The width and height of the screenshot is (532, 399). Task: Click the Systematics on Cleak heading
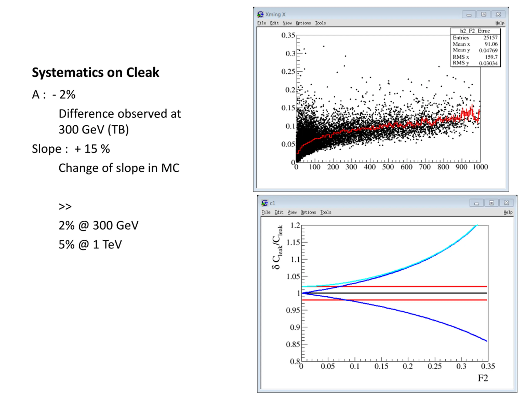click(x=95, y=72)
